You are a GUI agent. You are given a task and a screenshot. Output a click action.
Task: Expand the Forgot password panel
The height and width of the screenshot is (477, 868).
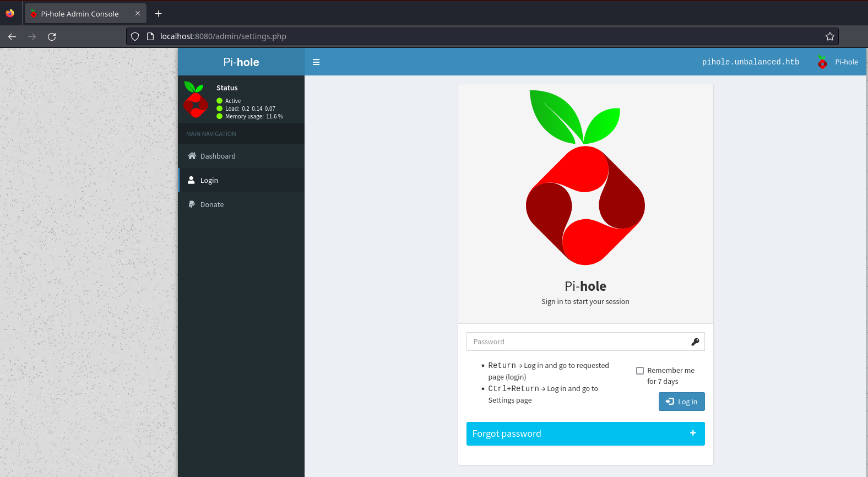507,434
